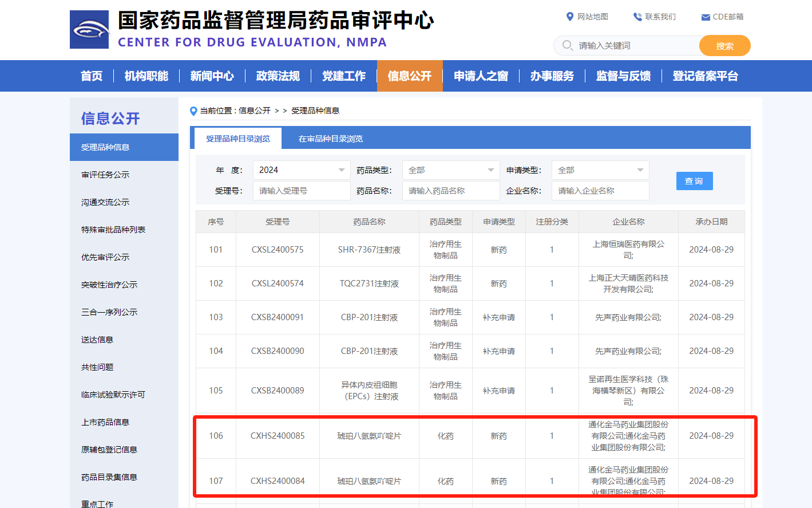Open the 年度 2024 dropdown

click(302, 170)
